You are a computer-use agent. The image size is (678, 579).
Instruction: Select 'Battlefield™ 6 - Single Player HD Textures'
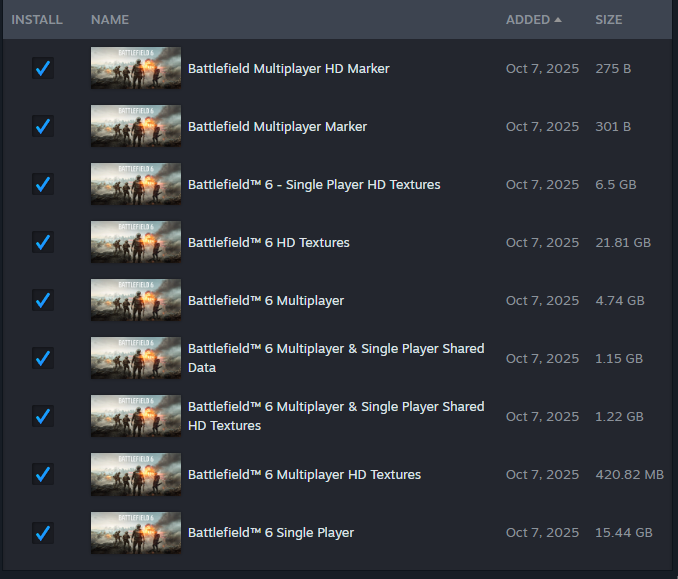(314, 185)
